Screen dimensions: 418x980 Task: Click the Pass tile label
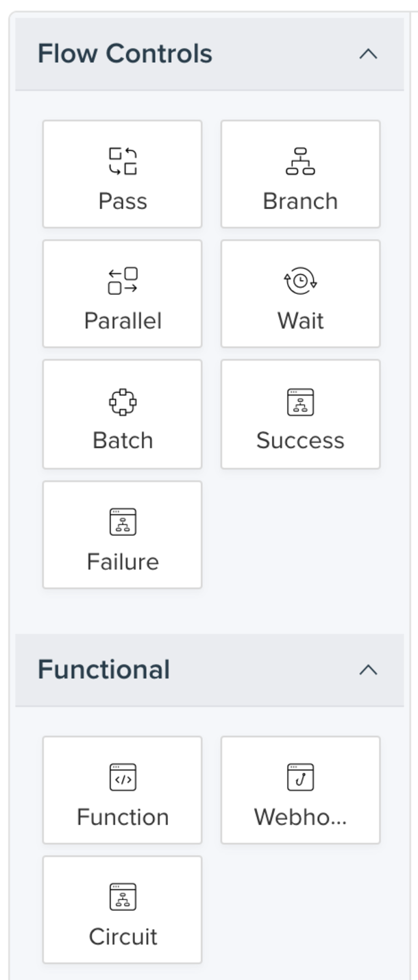[123, 201]
